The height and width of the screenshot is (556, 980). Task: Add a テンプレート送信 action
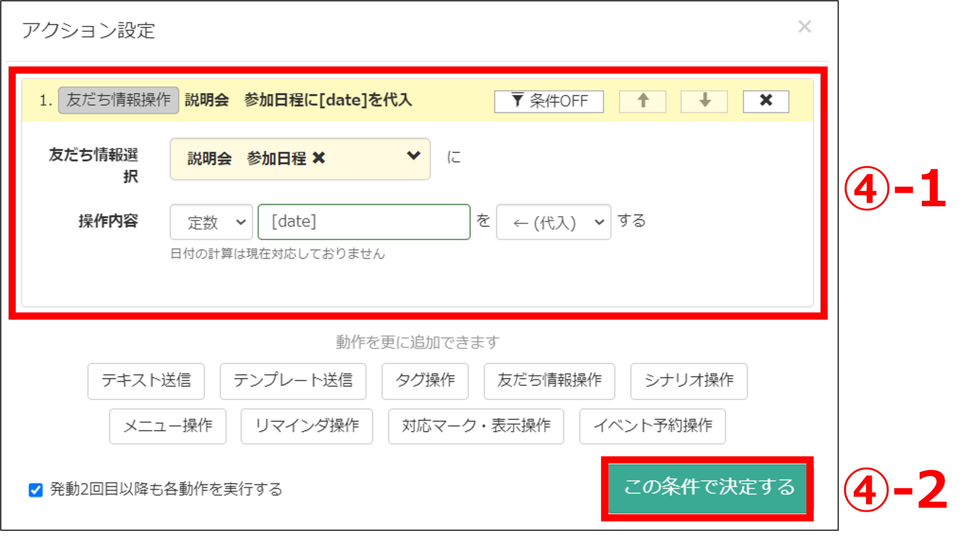293,381
